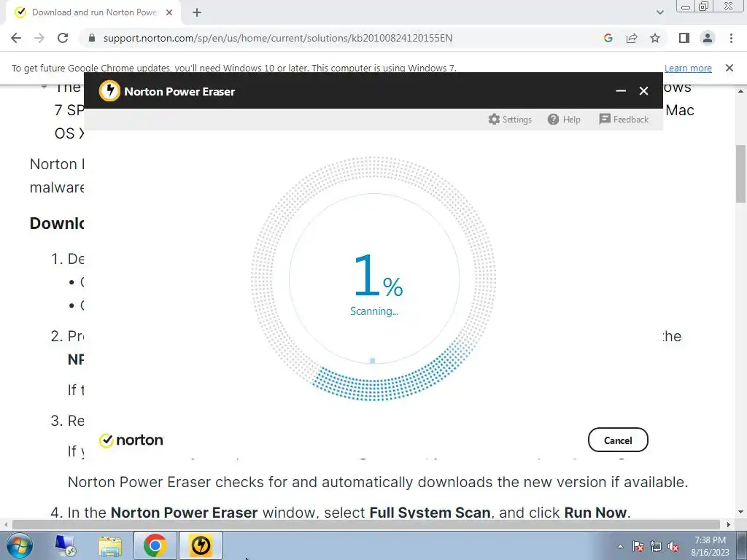Open Norton Power Eraser Settings
Image resolution: width=747 pixels, height=560 pixels.
pyautogui.click(x=510, y=120)
